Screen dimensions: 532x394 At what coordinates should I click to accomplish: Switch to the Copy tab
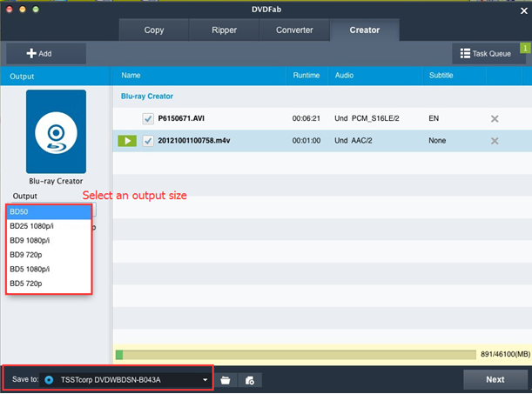click(x=154, y=30)
